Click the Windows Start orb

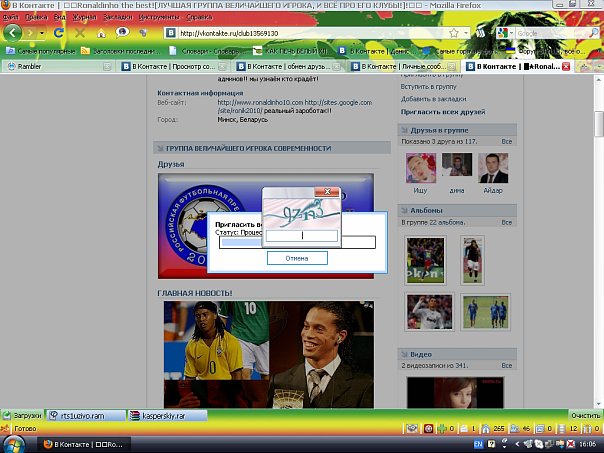click(x=14, y=441)
